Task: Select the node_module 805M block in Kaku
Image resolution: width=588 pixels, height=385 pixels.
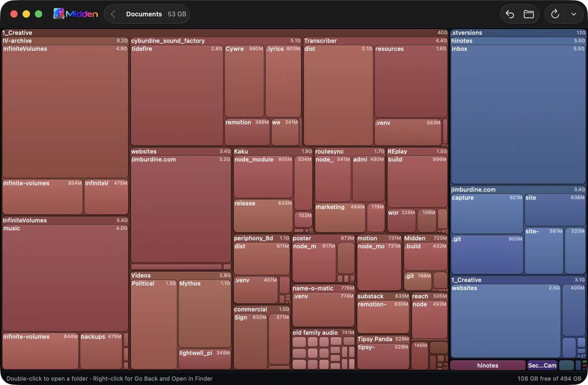Action: [263, 177]
